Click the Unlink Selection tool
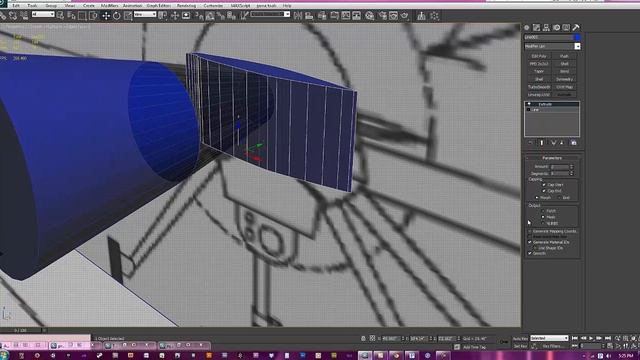 13,16
